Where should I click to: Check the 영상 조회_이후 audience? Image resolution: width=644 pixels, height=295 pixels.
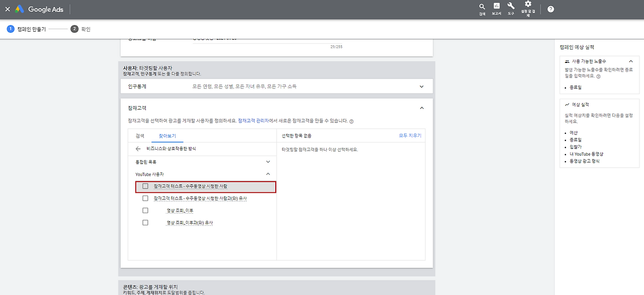(x=145, y=210)
